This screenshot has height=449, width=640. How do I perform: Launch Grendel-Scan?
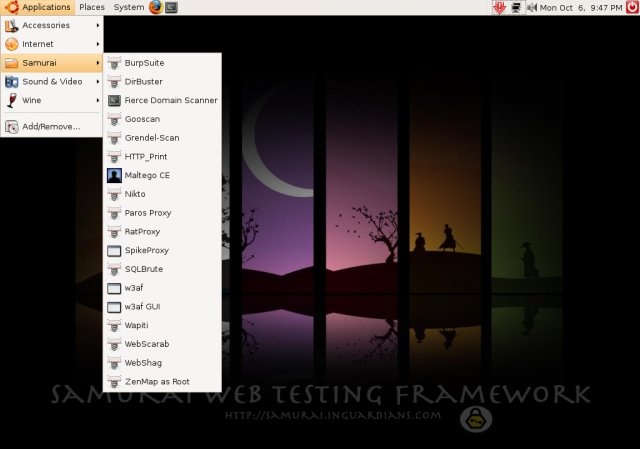(162, 138)
